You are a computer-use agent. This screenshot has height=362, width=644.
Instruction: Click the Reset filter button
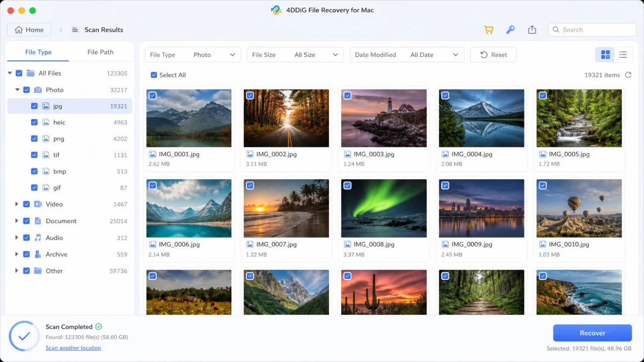click(493, 55)
